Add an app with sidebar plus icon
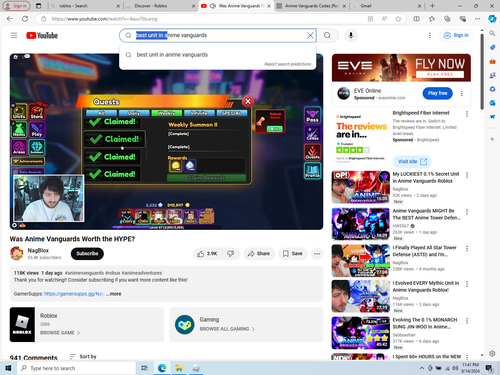 [492, 139]
